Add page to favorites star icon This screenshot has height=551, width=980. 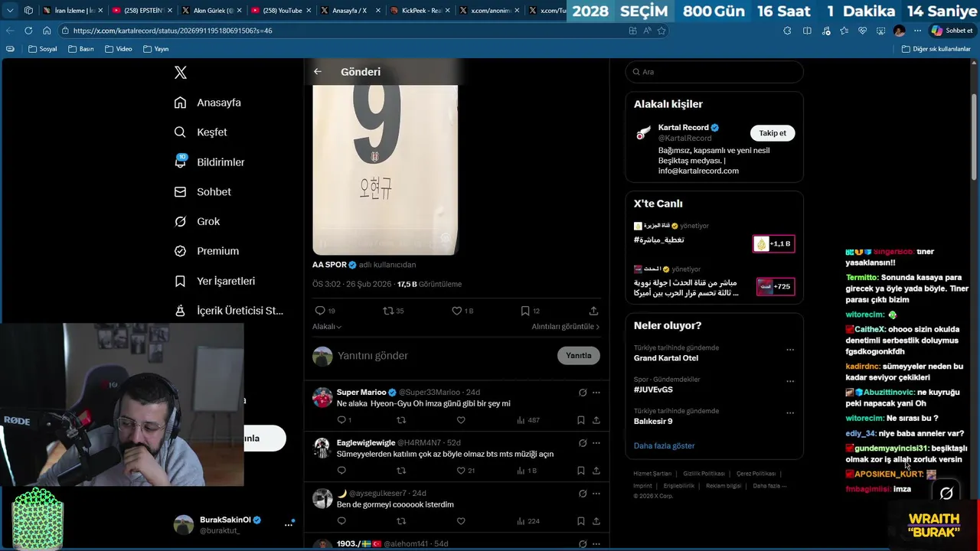[x=661, y=31]
